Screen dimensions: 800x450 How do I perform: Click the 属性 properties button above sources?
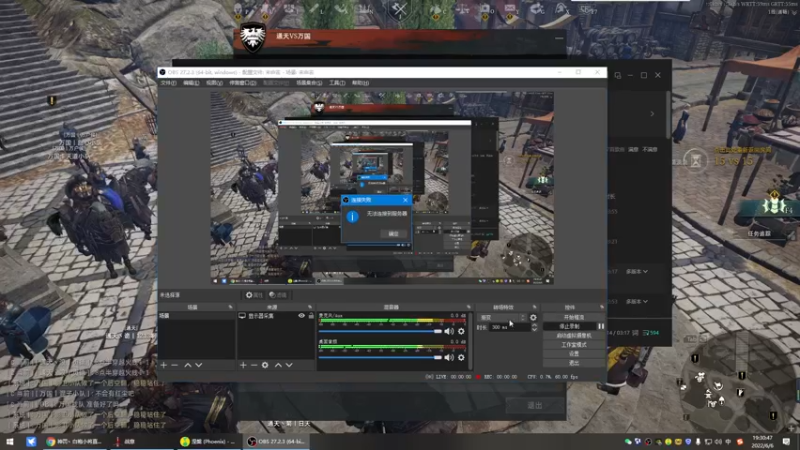point(254,295)
